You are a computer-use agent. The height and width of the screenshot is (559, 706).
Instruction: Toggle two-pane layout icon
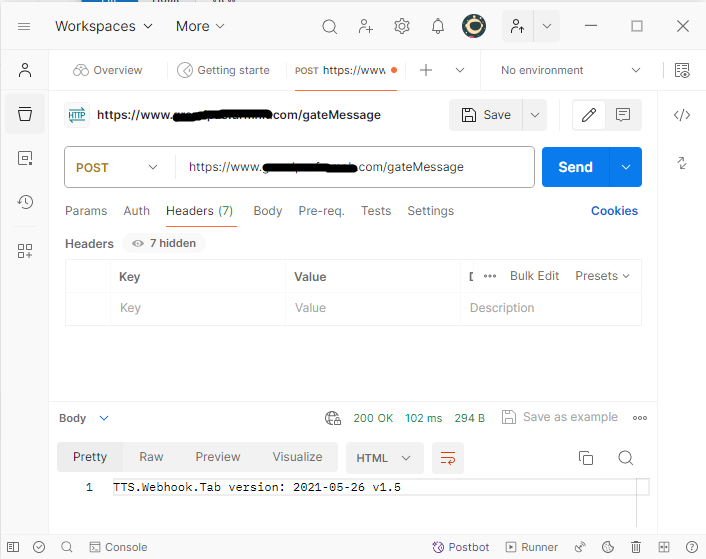664,547
